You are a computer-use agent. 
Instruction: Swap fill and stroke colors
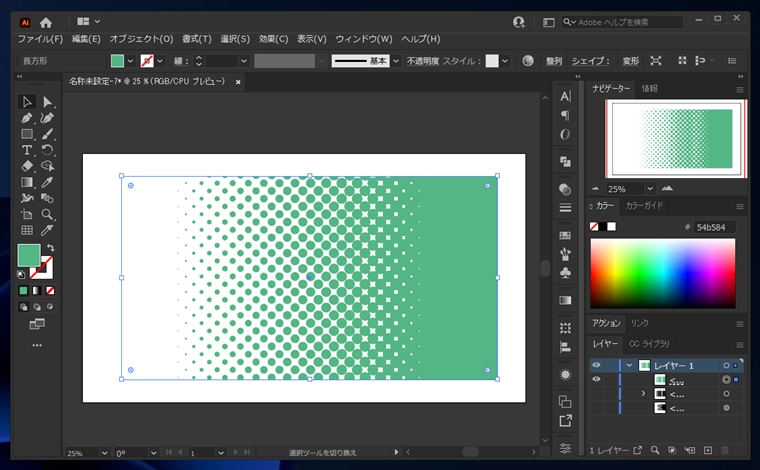click(50, 248)
